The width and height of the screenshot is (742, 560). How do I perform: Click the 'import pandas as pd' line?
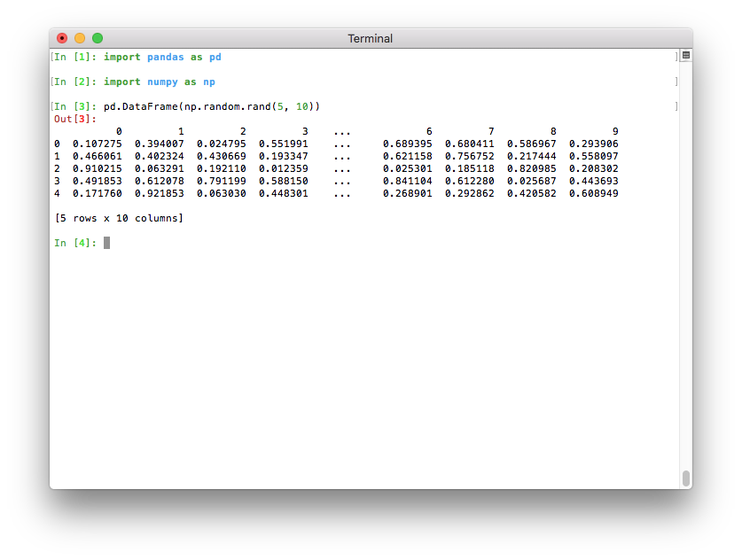(x=162, y=57)
